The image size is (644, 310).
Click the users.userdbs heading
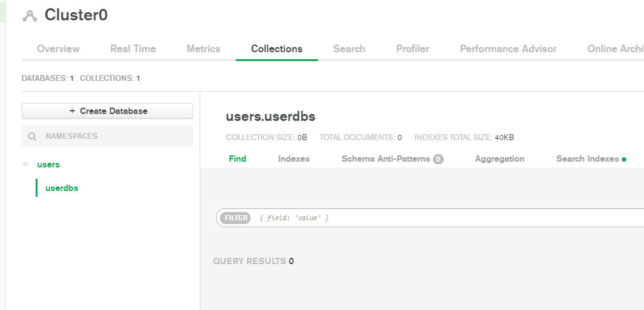(271, 116)
